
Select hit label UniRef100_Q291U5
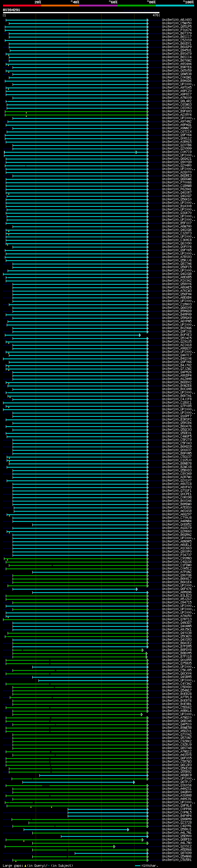click(x=177, y=342)
